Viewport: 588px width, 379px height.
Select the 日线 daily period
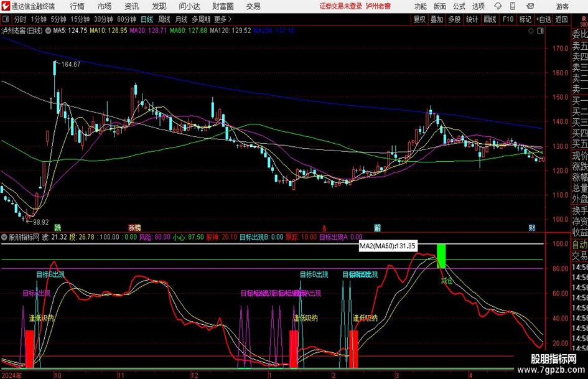click(147, 19)
